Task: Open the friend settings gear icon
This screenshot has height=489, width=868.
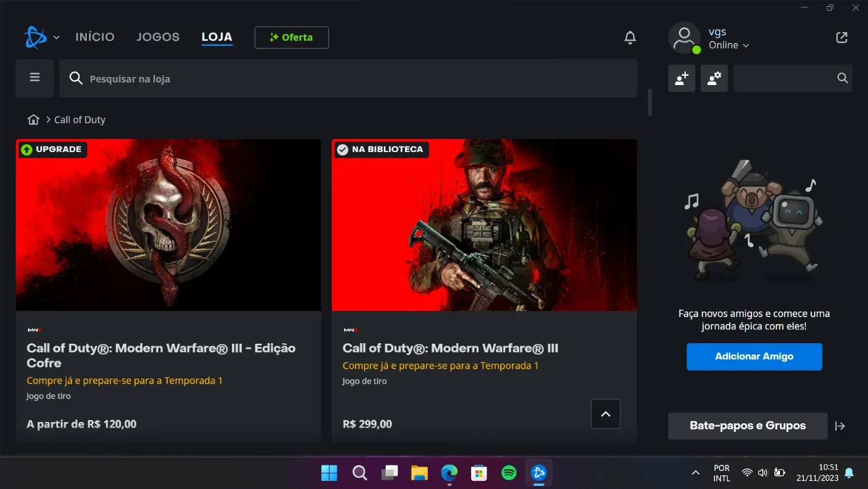Action: tap(714, 78)
